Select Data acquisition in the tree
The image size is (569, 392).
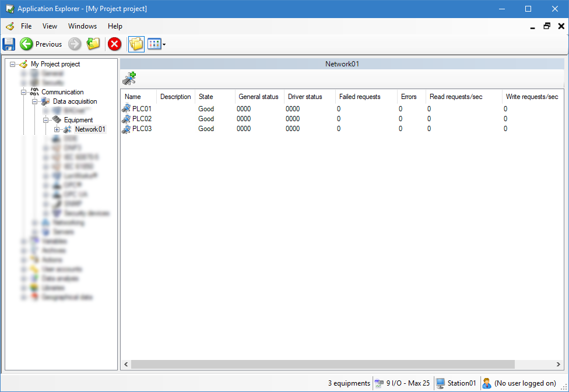pyautogui.click(x=75, y=101)
